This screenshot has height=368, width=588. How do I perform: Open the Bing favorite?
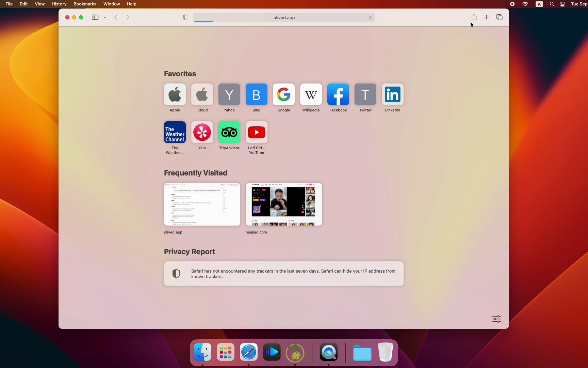click(x=257, y=94)
